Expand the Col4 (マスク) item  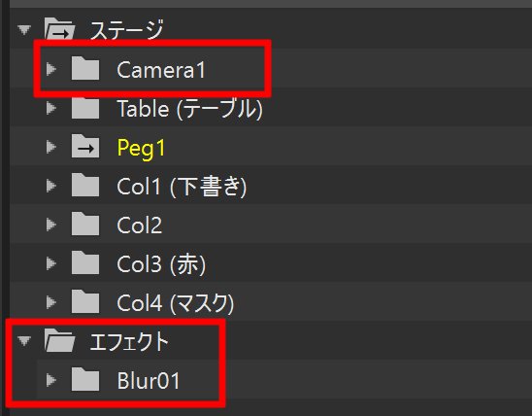[51, 302]
